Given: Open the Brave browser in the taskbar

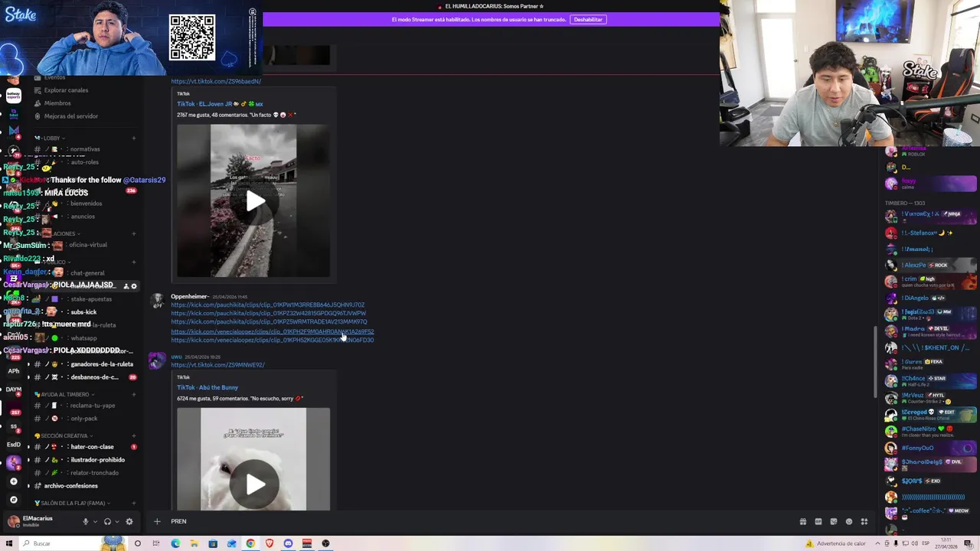Looking at the screenshot, I should pos(269,543).
